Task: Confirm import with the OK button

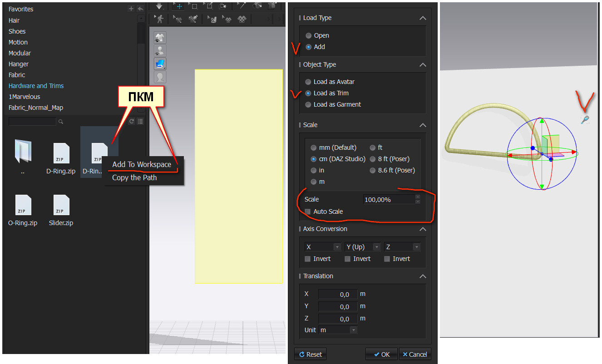Action: pyautogui.click(x=381, y=354)
